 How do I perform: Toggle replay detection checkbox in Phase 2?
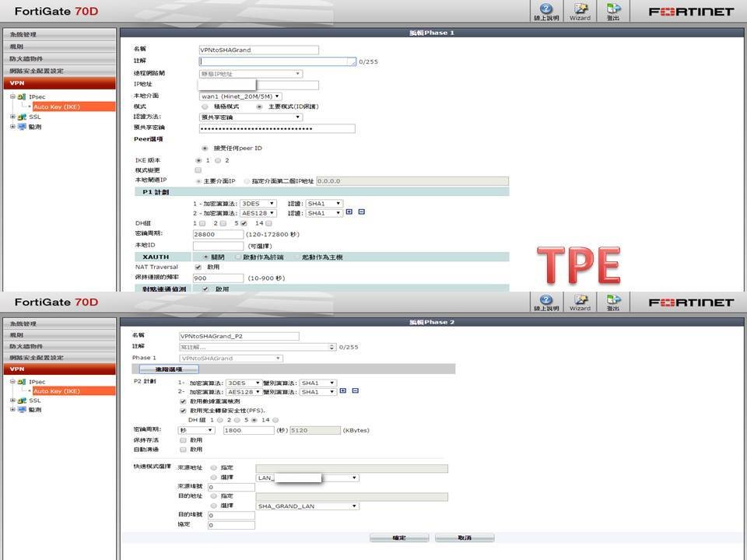[x=183, y=401]
